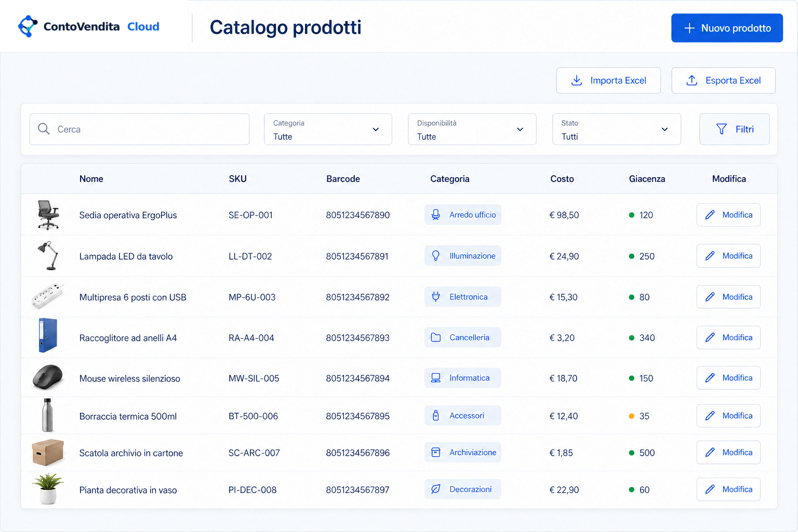Click the Giacenza column header
The image size is (798, 532).
[x=647, y=179]
